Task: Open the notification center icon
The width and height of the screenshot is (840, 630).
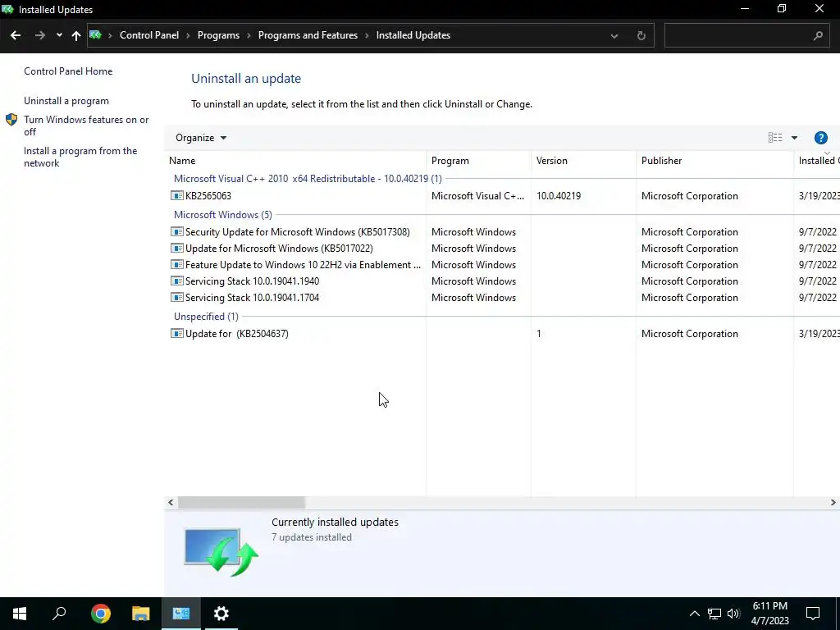Action: pos(813,614)
